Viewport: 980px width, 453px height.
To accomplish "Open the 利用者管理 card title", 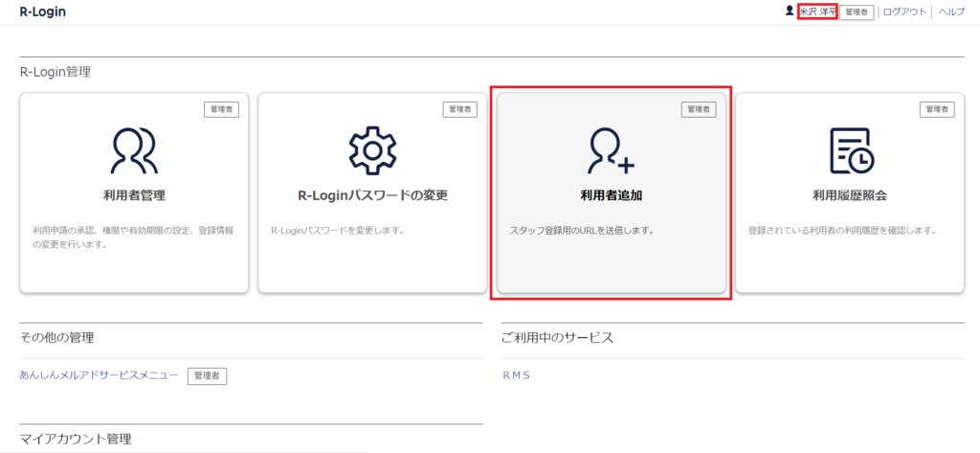I will pyautogui.click(x=134, y=195).
